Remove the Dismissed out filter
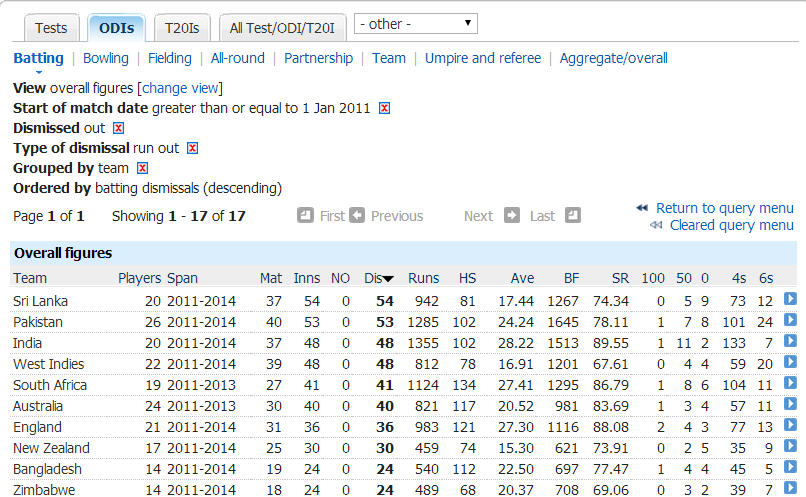806x497 pixels. pyautogui.click(x=118, y=128)
